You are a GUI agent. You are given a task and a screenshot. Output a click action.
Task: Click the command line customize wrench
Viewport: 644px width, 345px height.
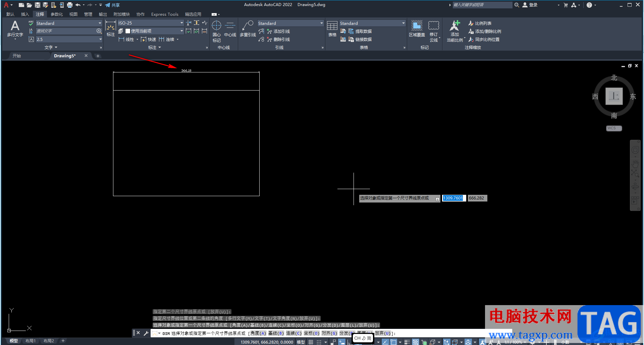146,333
